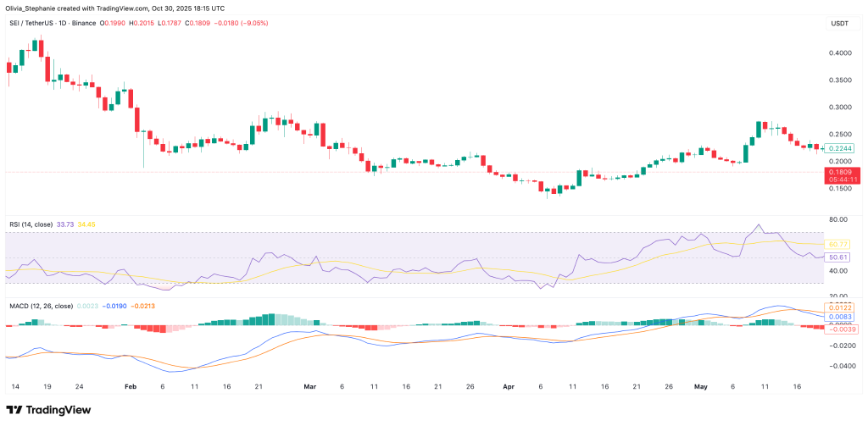Click the purple RSI value 33.73
The image size is (868, 426).
(x=65, y=224)
